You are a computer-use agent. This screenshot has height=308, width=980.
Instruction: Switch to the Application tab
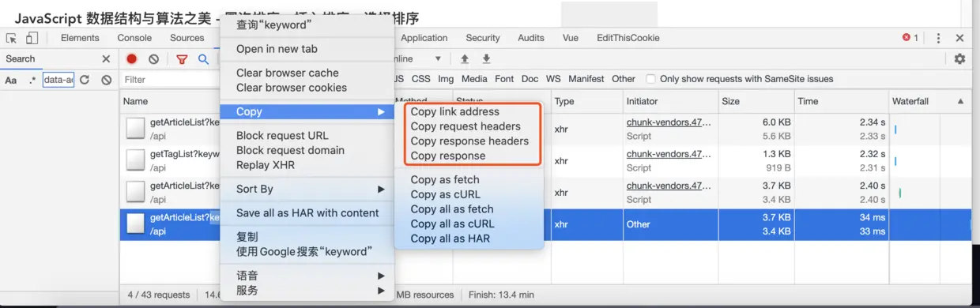point(424,38)
